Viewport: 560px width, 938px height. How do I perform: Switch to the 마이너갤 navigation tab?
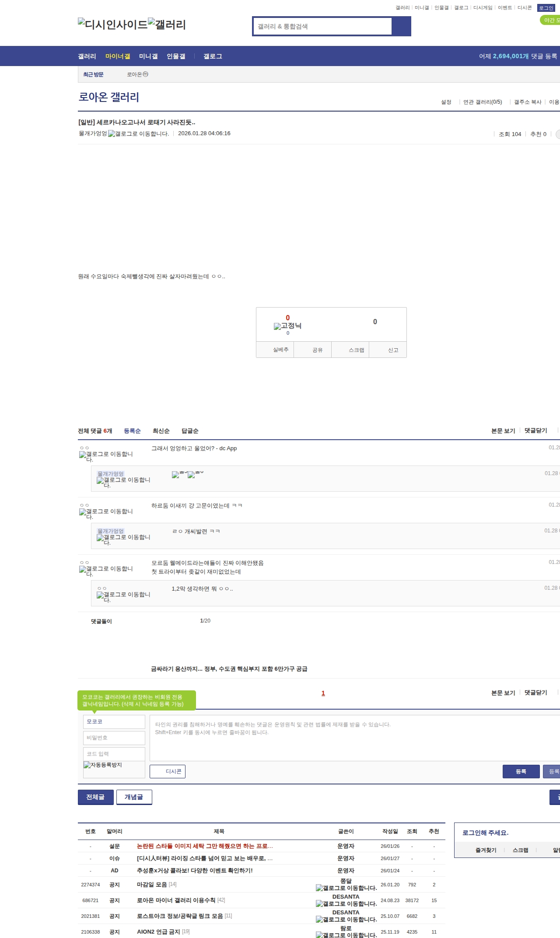[118, 56]
